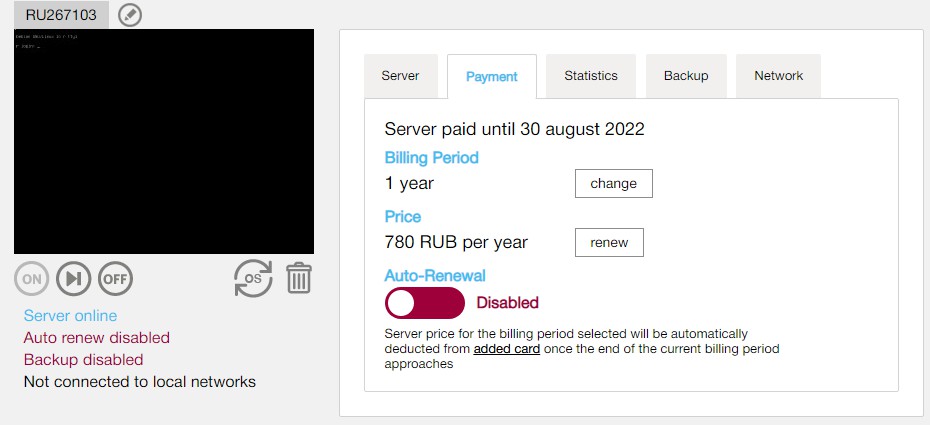Click the ON power button icon
The image size is (930, 425).
[x=31, y=279]
